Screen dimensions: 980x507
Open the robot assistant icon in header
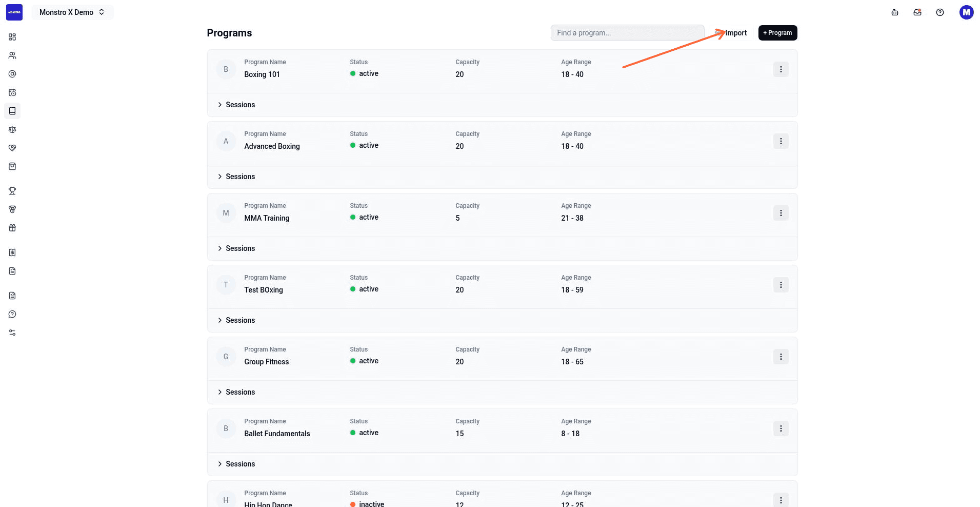click(x=895, y=12)
